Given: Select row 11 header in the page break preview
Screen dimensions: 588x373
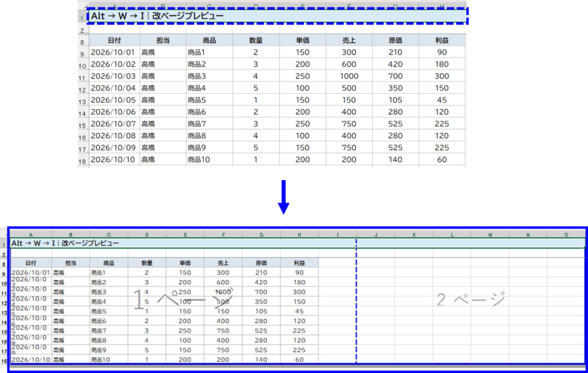Looking at the screenshot, I should click(4, 293).
